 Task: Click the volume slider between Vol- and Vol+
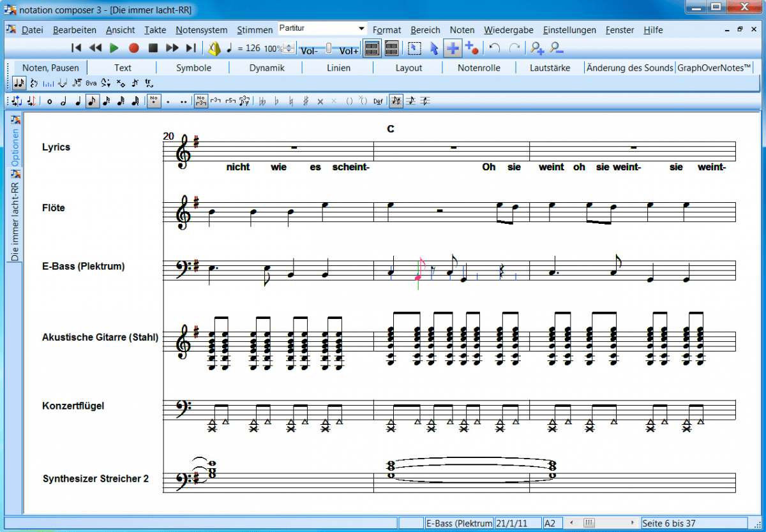click(328, 48)
